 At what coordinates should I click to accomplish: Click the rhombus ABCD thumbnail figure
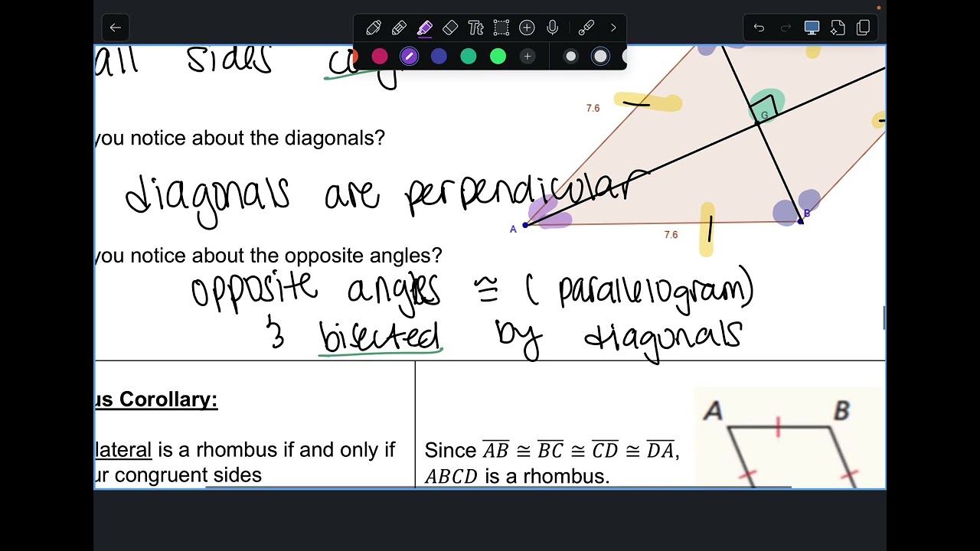pyautogui.click(x=789, y=437)
